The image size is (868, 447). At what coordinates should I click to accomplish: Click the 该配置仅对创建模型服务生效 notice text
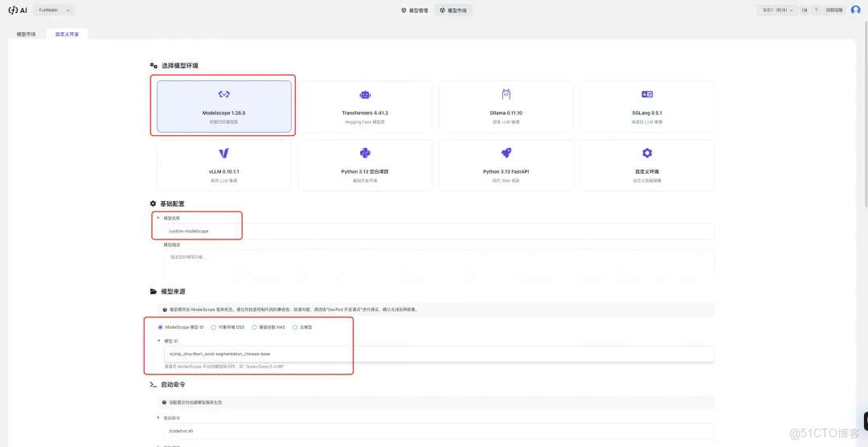coord(197,402)
